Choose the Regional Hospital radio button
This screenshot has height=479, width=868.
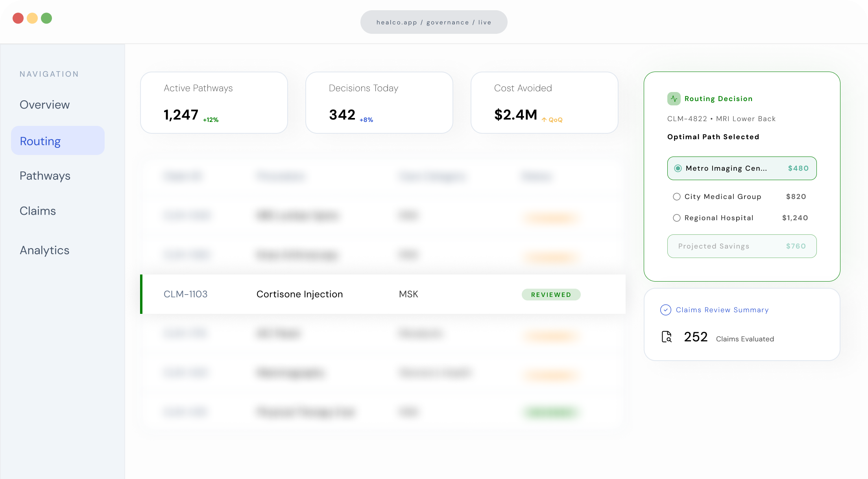click(676, 218)
